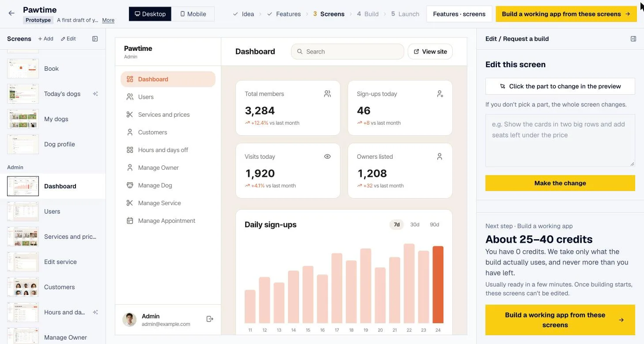
Task: Click 'Click the part to change in the preview'
Action: [560, 86]
